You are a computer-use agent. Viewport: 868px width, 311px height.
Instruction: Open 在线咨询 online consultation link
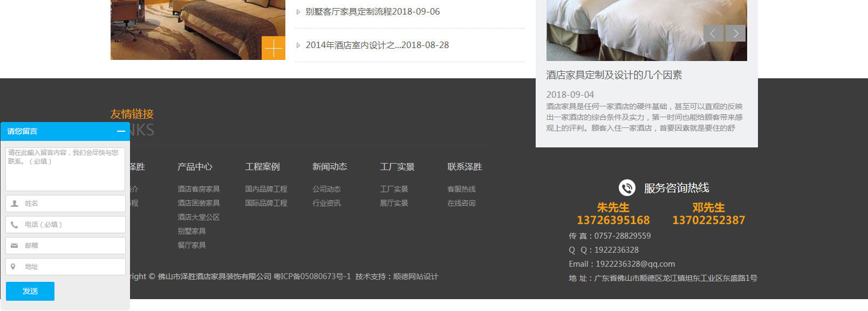tap(461, 203)
